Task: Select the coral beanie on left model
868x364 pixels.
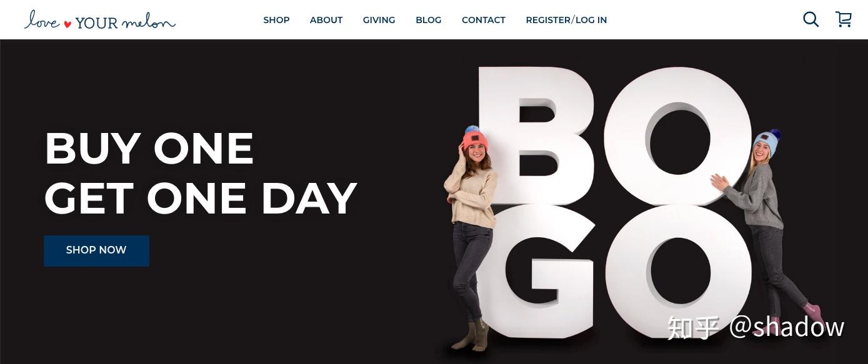Action: tap(476, 137)
